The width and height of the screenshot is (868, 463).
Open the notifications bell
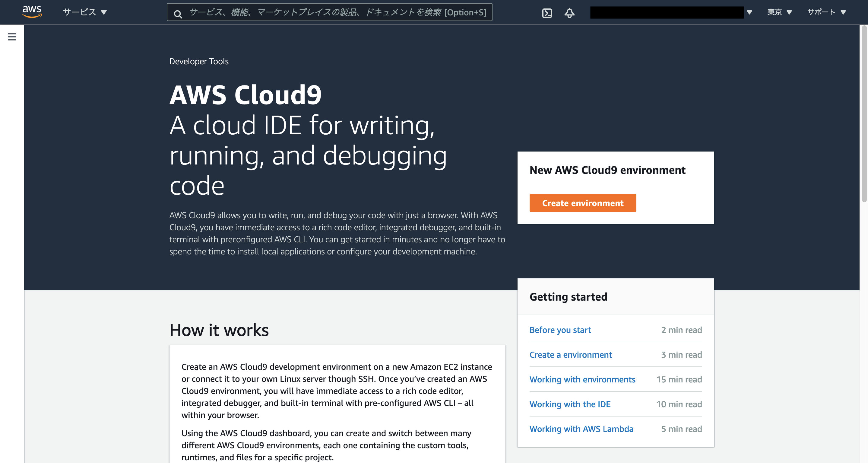click(569, 13)
